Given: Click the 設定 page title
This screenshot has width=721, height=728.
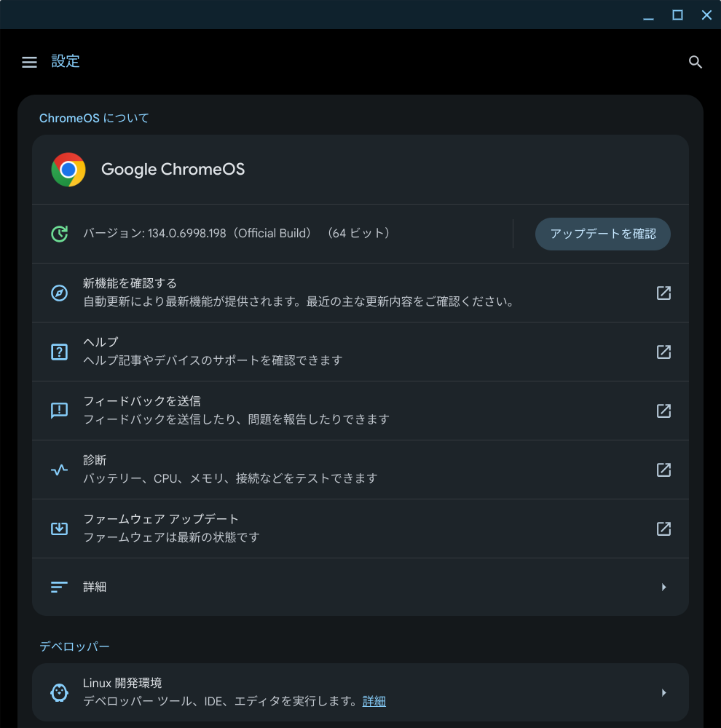Looking at the screenshot, I should pos(66,61).
